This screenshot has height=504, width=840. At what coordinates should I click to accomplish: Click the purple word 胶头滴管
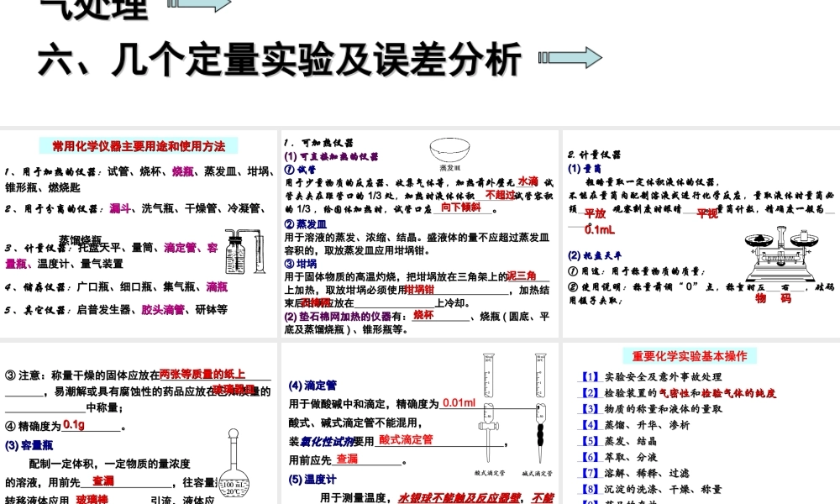point(163,310)
